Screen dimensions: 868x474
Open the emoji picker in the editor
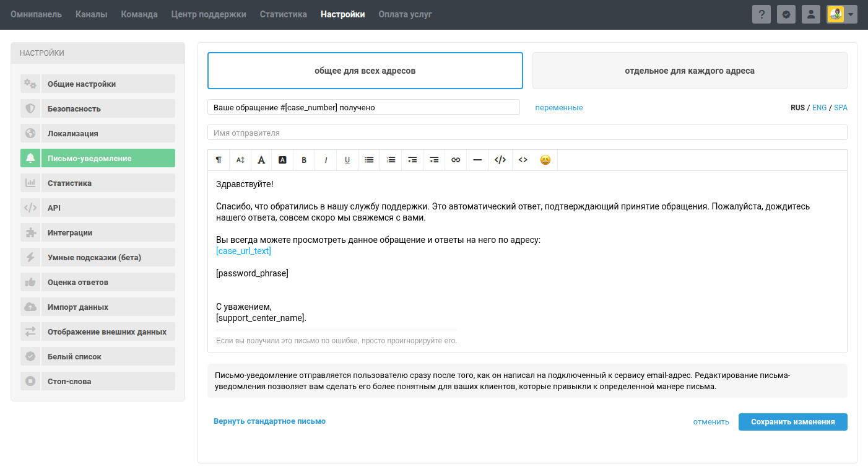(545, 160)
